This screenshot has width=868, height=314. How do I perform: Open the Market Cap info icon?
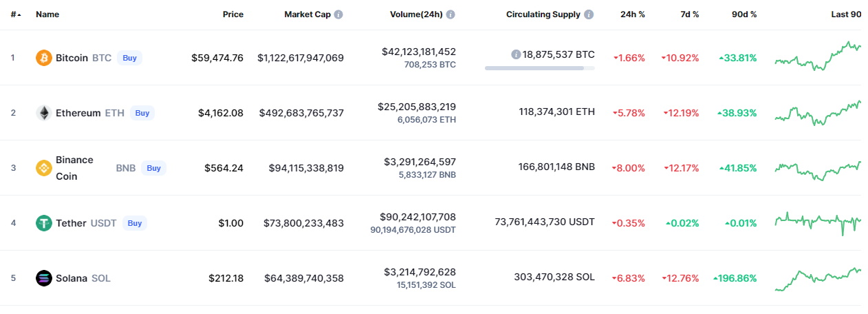click(x=338, y=14)
